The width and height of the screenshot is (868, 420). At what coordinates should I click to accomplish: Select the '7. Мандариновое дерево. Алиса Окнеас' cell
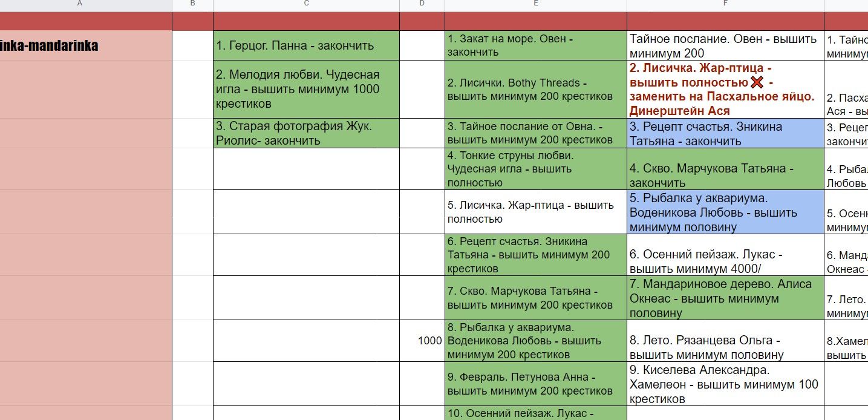725,298
